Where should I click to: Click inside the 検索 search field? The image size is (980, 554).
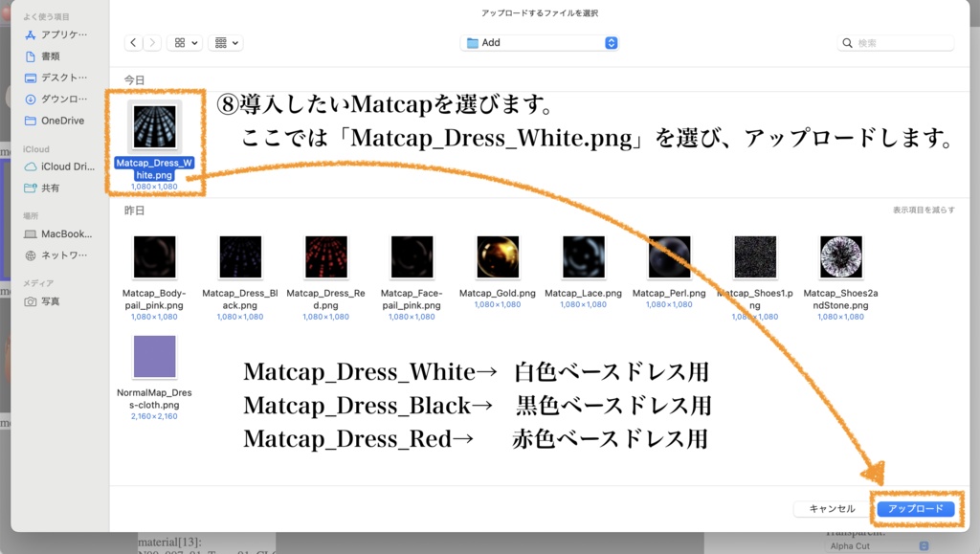(894, 42)
